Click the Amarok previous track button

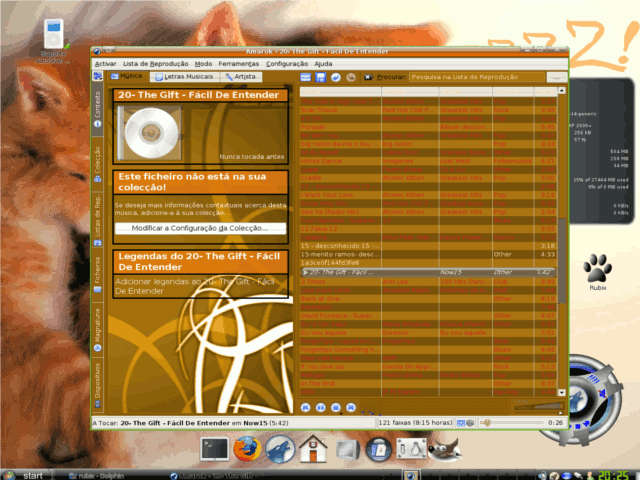click(x=305, y=407)
